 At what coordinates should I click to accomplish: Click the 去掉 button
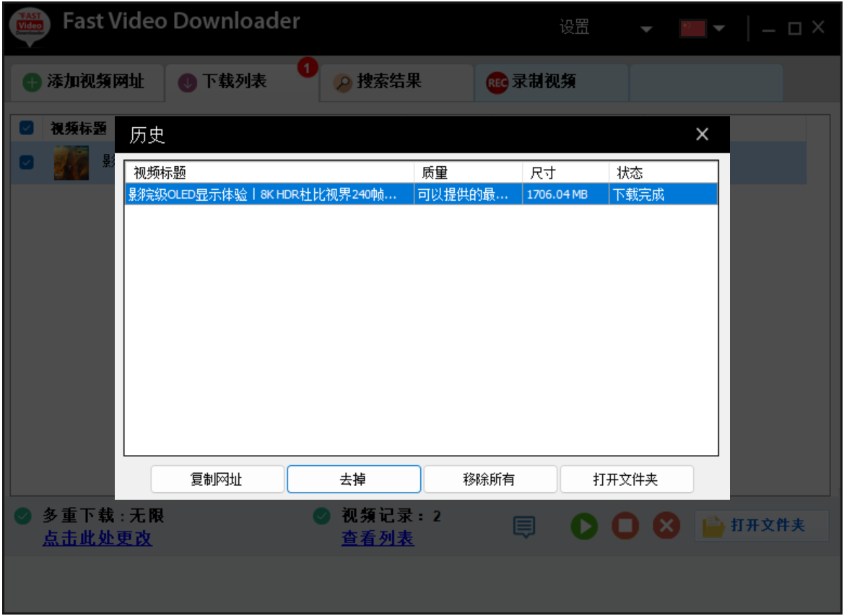(354, 480)
